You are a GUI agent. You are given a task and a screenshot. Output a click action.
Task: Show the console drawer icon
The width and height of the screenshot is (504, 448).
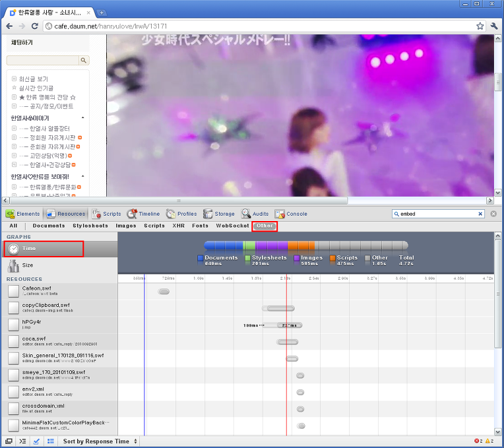click(x=22, y=441)
